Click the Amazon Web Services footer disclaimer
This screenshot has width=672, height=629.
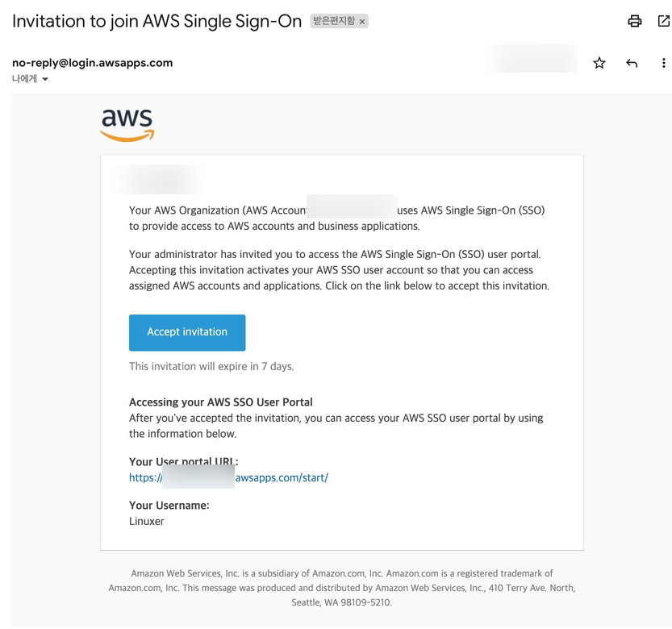pyautogui.click(x=342, y=588)
